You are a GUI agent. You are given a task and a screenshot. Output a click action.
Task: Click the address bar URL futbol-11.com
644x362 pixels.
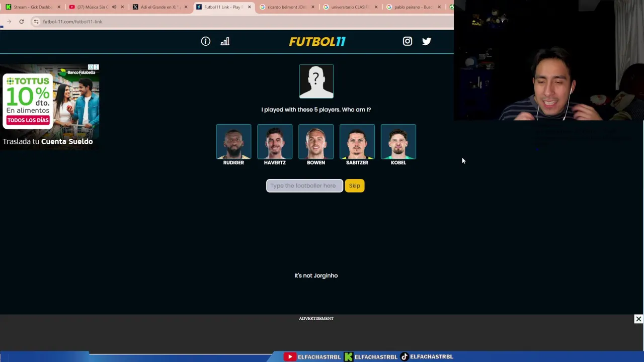pyautogui.click(x=72, y=22)
